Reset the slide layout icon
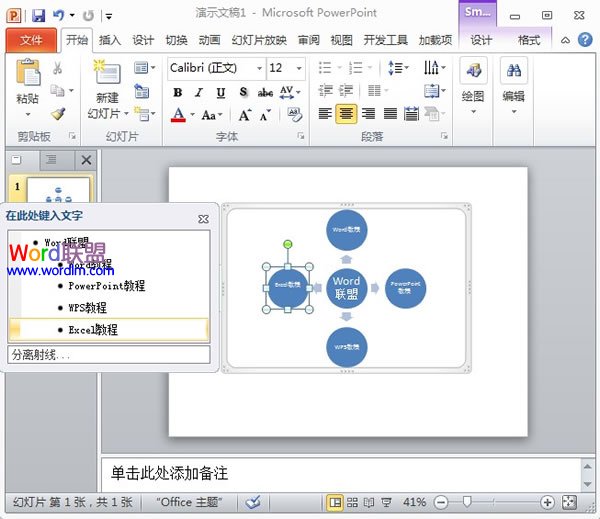 (142, 91)
